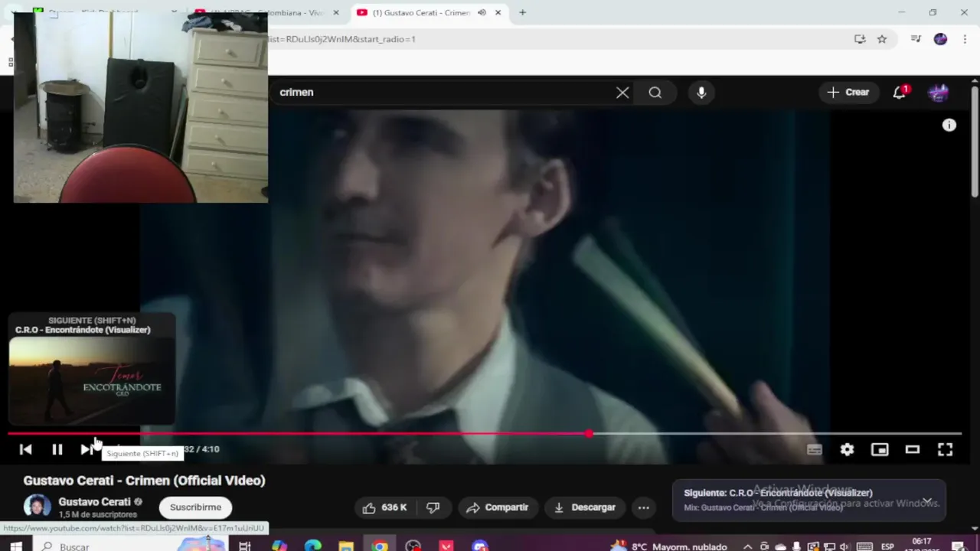Install app icon in address bar

pos(860,39)
